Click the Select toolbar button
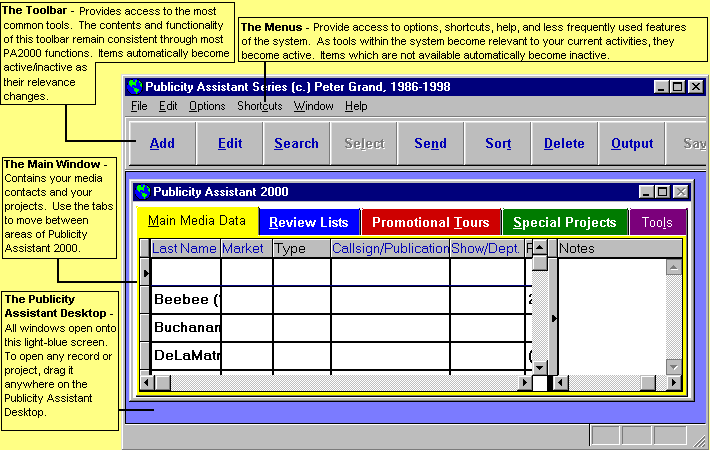710x450 pixels. pos(364,144)
